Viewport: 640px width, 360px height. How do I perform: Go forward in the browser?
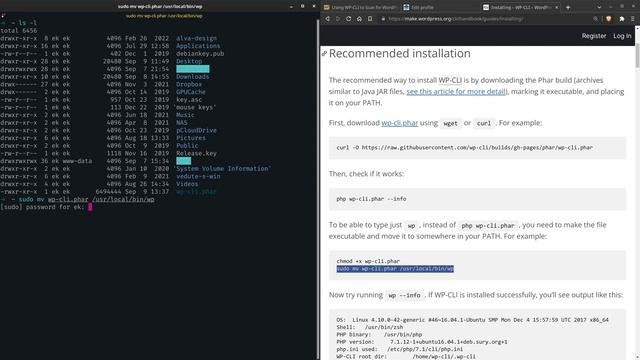click(x=338, y=19)
